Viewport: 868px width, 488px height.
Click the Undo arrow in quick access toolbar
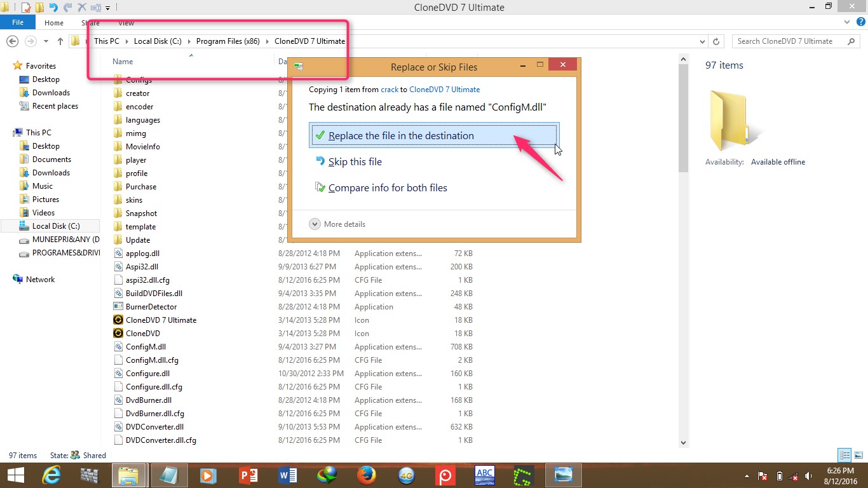pyautogui.click(x=53, y=8)
